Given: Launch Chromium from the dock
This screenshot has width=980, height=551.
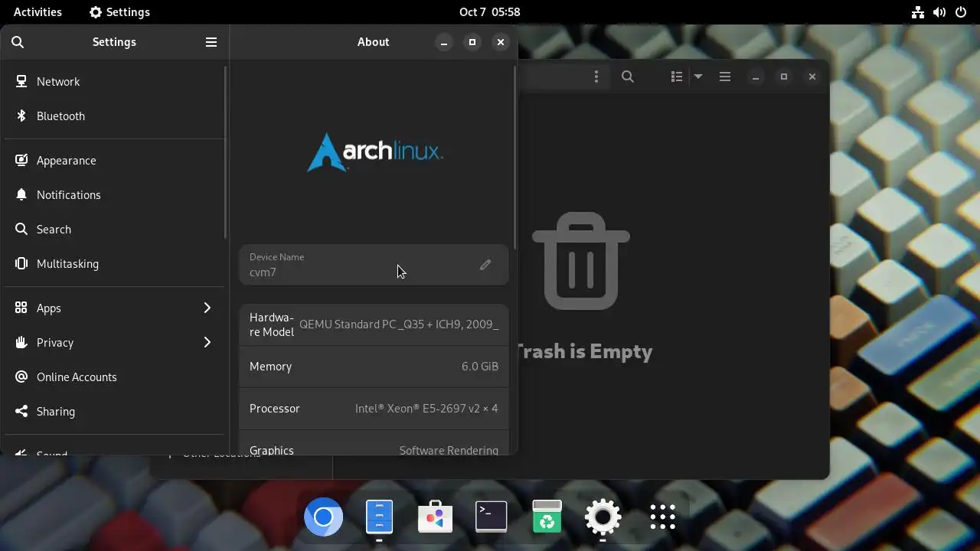Looking at the screenshot, I should pos(323,518).
